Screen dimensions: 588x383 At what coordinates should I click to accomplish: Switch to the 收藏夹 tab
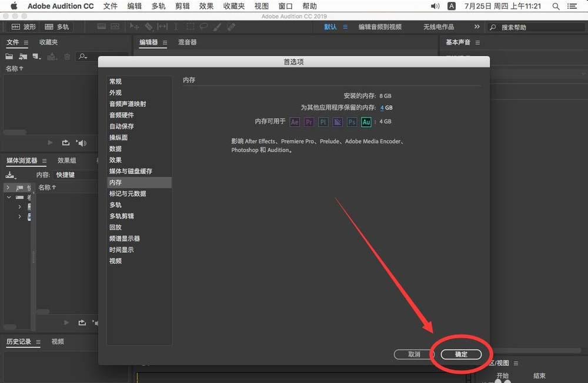tap(48, 42)
